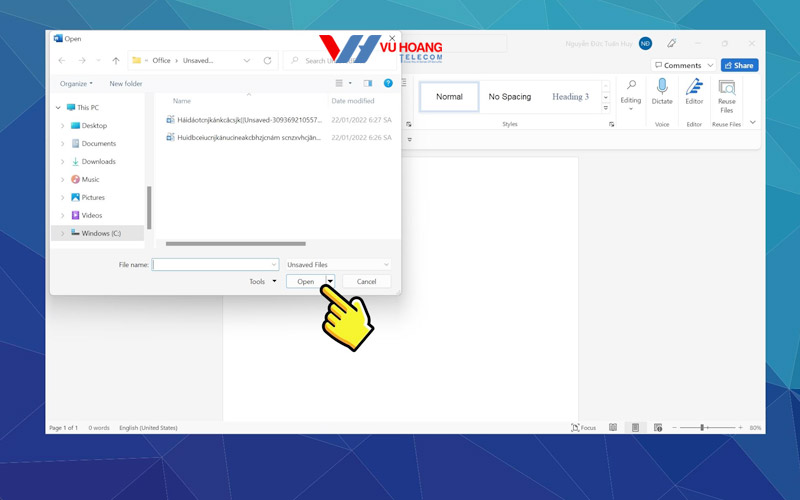This screenshot has height=500, width=800.
Task: Collapse the This PC tree node
Action: pyautogui.click(x=58, y=108)
